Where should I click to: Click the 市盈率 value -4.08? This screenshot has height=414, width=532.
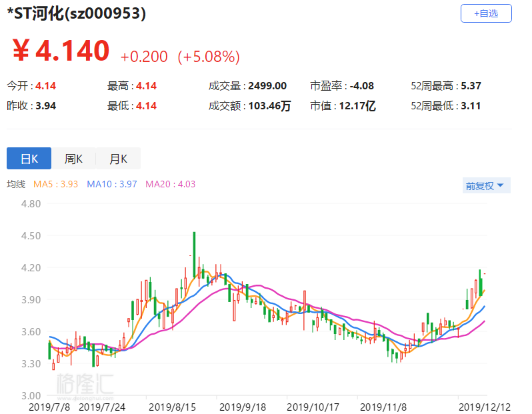[x=362, y=86]
